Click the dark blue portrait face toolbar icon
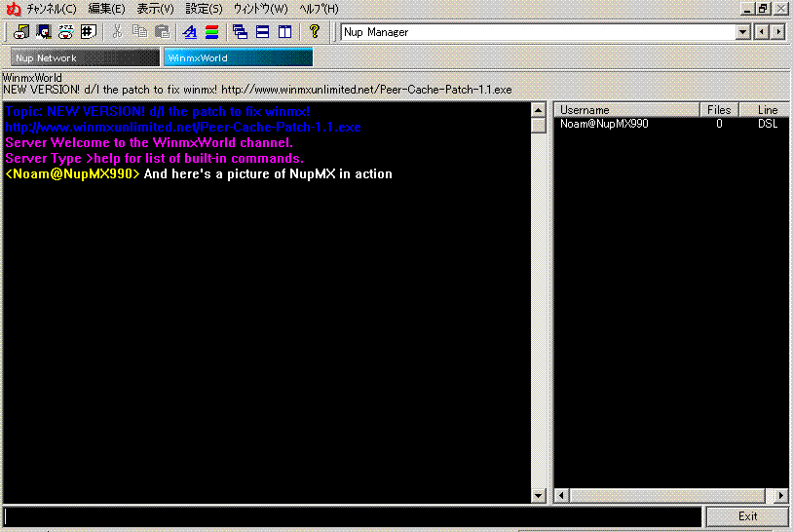 (x=44, y=32)
